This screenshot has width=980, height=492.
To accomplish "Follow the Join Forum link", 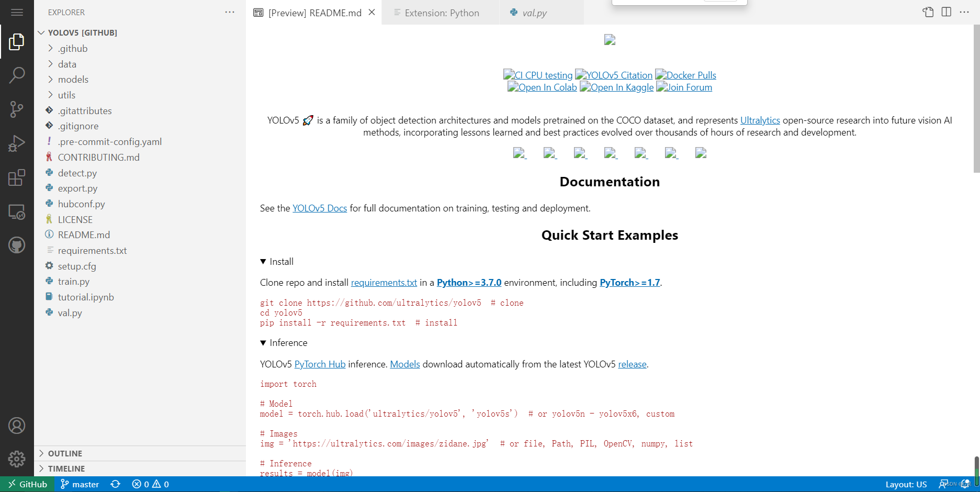I will pyautogui.click(x=684, y=87).
